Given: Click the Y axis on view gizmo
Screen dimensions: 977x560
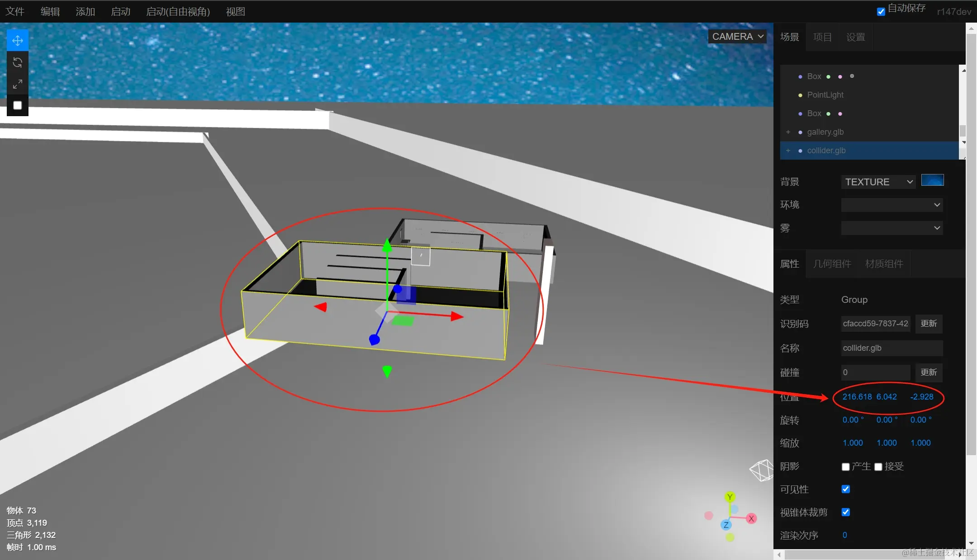Looking at the screenshot, I should tap(730, 497).
